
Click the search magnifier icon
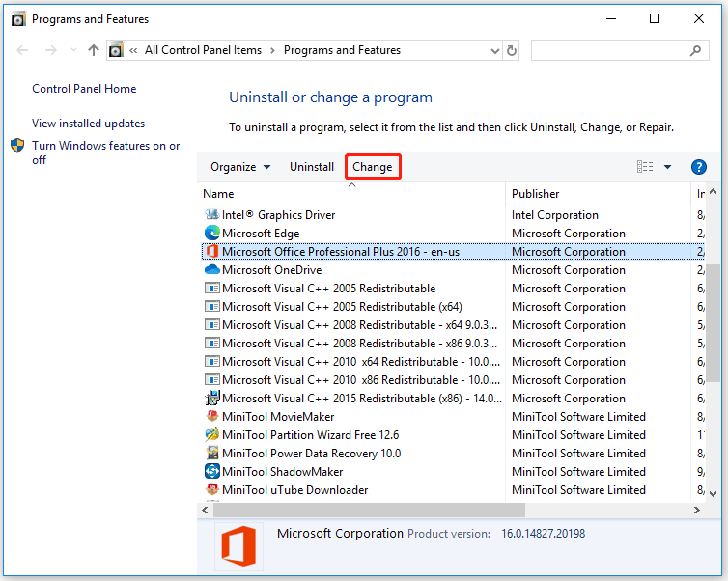tap(695, 50)
